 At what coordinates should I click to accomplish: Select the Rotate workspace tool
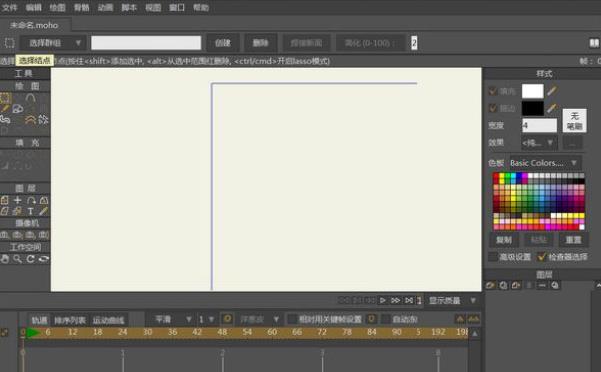31,259
